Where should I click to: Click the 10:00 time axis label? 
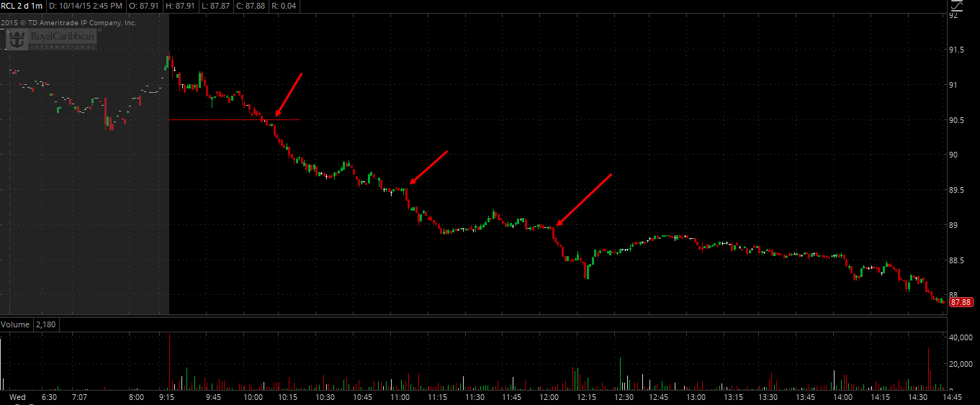[252, 397]
